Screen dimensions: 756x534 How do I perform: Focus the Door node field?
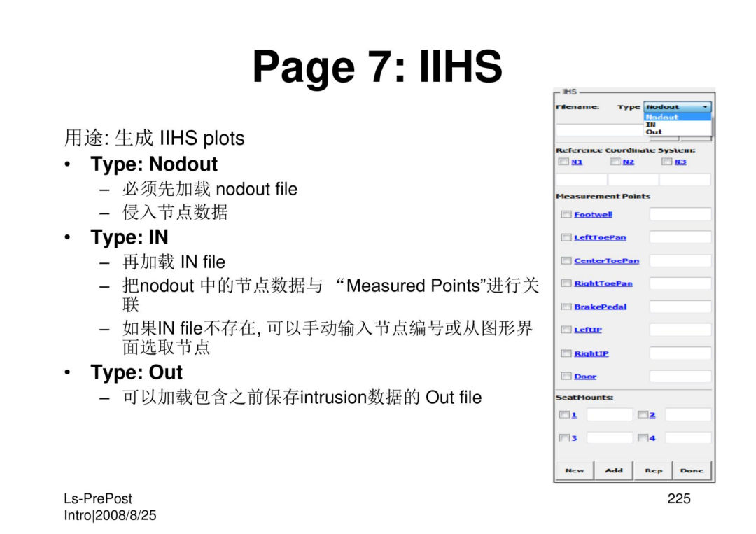pos(680,377)
